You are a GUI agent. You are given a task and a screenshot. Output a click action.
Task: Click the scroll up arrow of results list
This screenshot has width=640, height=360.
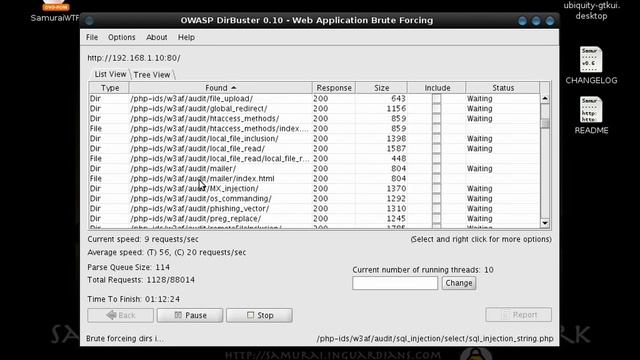545,99
